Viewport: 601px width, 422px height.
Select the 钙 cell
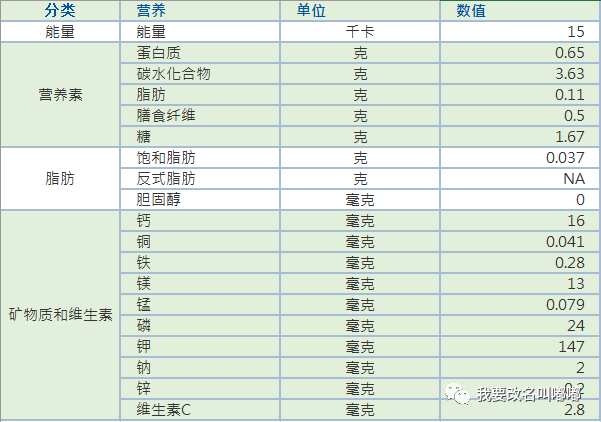point(200,220)
